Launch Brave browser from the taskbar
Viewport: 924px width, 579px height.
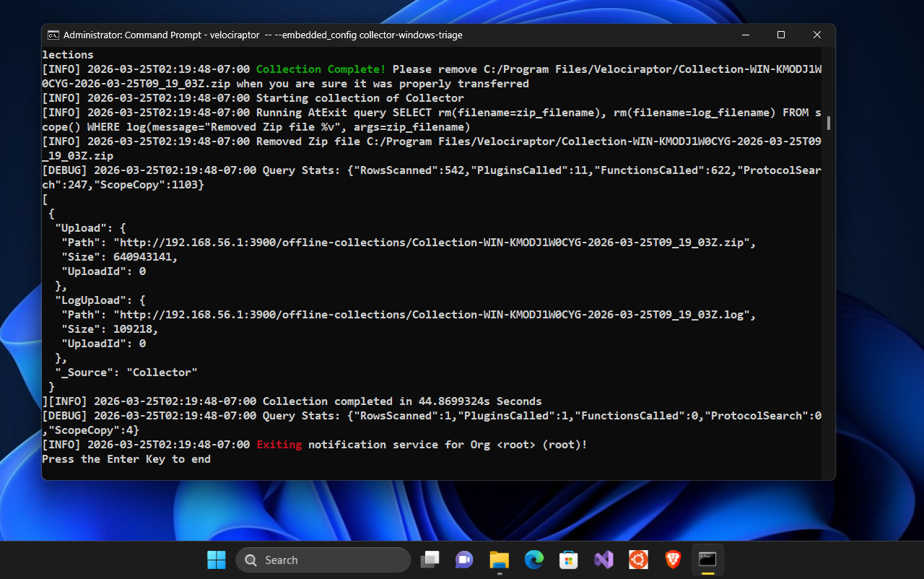click(673, 560)
